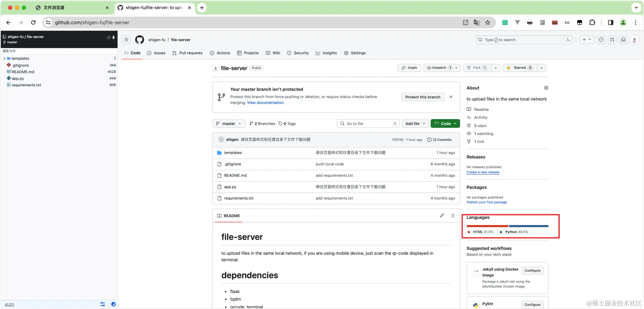Open the Wiki tab
This screenshot has width=644, height=309.
[x=273, y=53]
